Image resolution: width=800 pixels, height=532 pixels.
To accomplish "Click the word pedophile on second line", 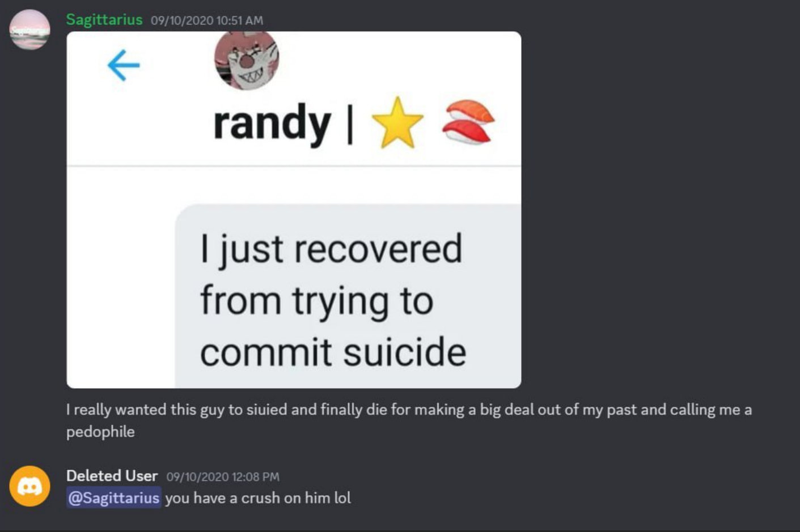I will pyautogui.click(x=100, y=432).
